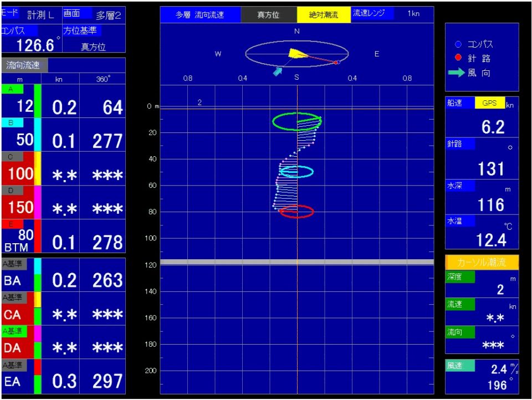Click the green 風向 arrow legend icon
Viewport: 532px width, 400px height.
tap(456, 73)
